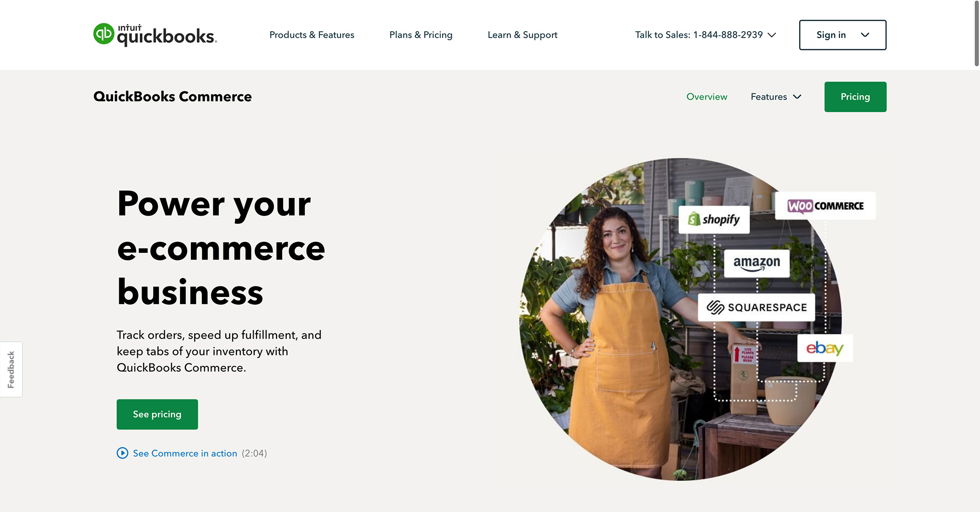The height and width of the screenshot is (512, 980).
Task: Select the Overview tab
Action: (707, 97)
